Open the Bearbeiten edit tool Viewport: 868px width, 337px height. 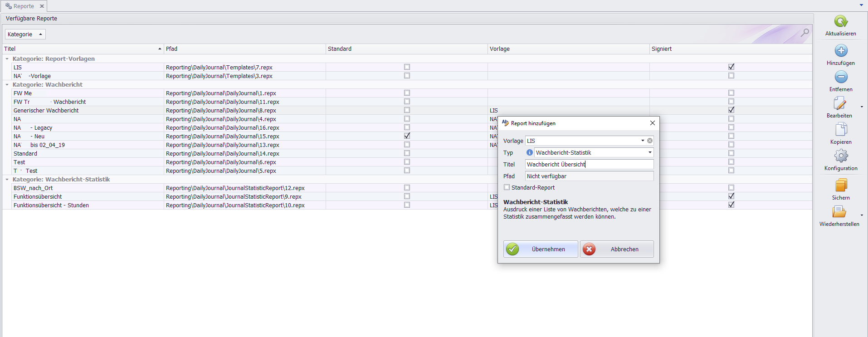(x=839, y=104)
